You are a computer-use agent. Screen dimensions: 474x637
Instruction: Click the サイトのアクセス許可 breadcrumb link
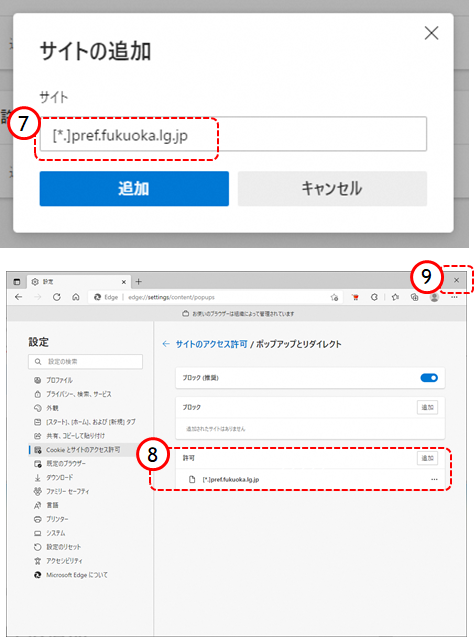[x=211, y=344]
